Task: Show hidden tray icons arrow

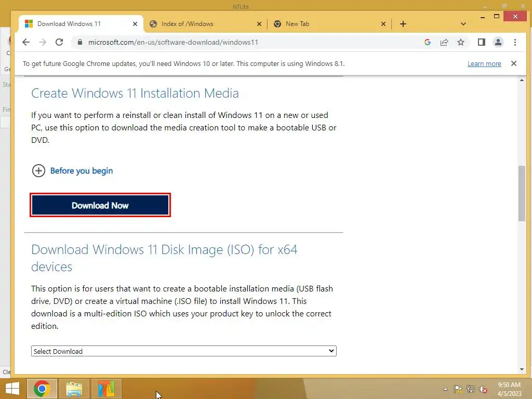Action: [445, 389]
